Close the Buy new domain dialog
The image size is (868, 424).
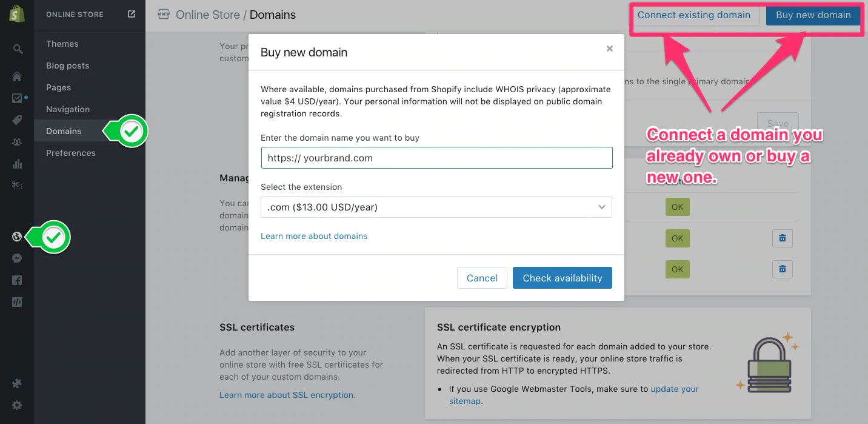tap(610, 49)
